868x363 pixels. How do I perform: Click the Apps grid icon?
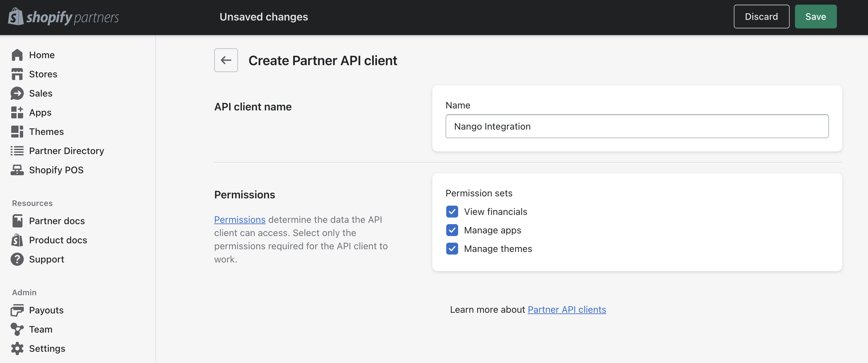click(x=17, y=113)
